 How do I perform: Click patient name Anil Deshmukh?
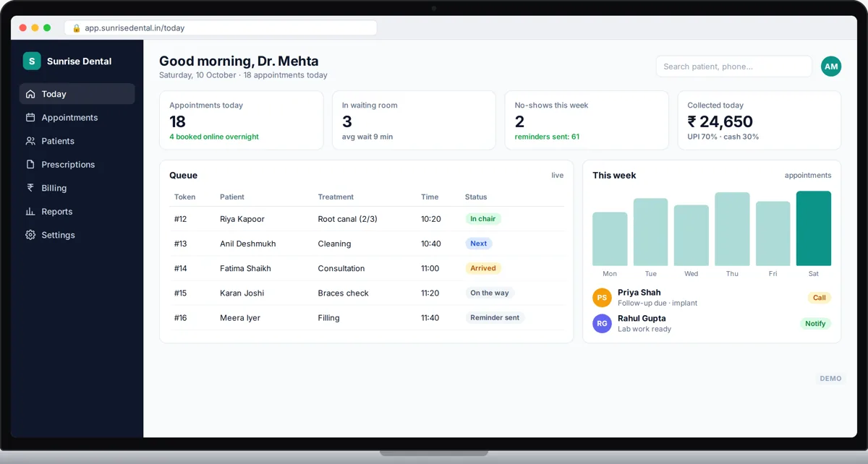coord(248,244)
